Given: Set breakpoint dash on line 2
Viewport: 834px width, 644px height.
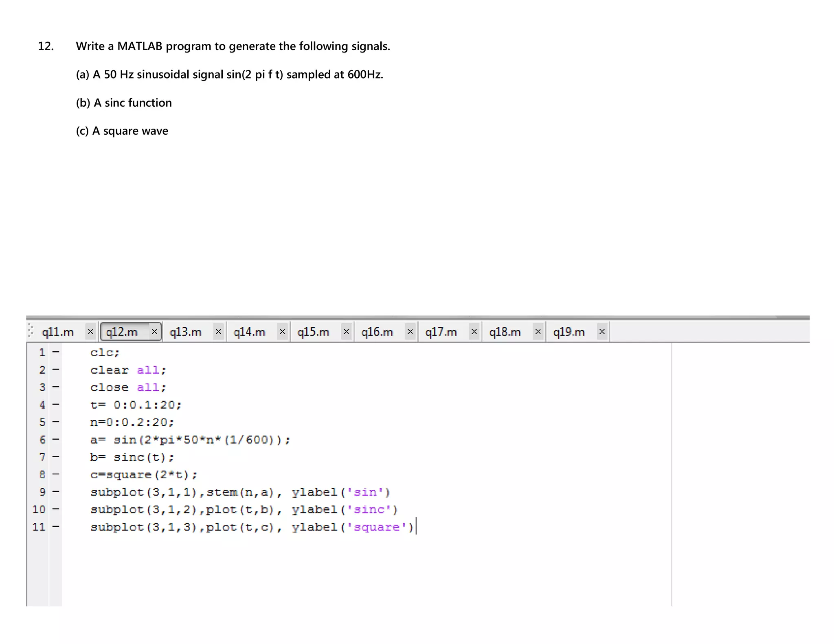Looking at the screenshot, I should point(56,369).
